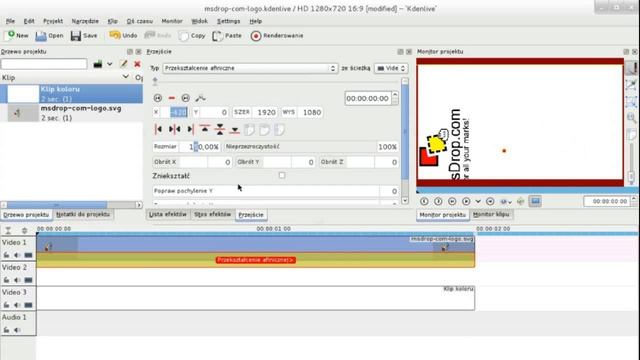Viewport: 640px width, 360px height.
Task: Click the monitor rewind button
Action: [452, 201]
